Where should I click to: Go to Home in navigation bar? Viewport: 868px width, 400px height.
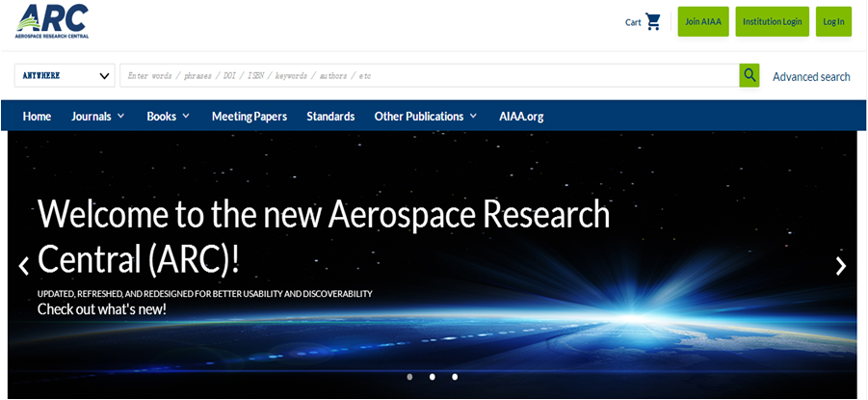tap(37, 117)
